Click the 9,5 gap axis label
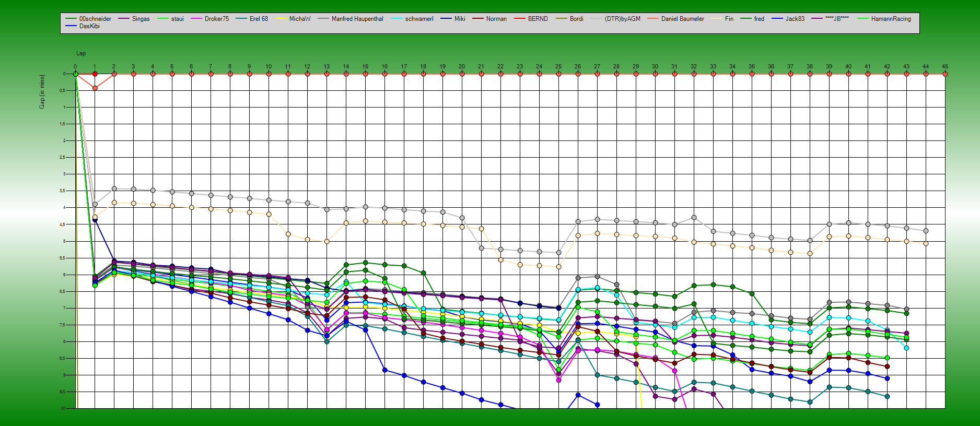Screen dimensions: 980x426 (62, 392)
